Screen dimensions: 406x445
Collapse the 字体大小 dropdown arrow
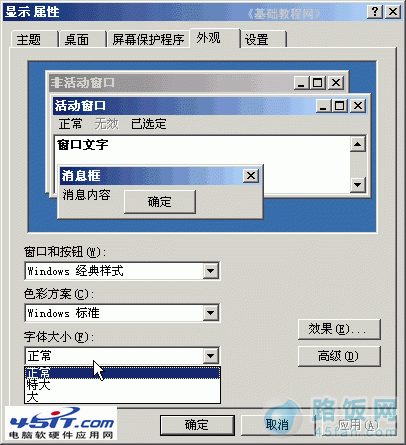(210, 356)
